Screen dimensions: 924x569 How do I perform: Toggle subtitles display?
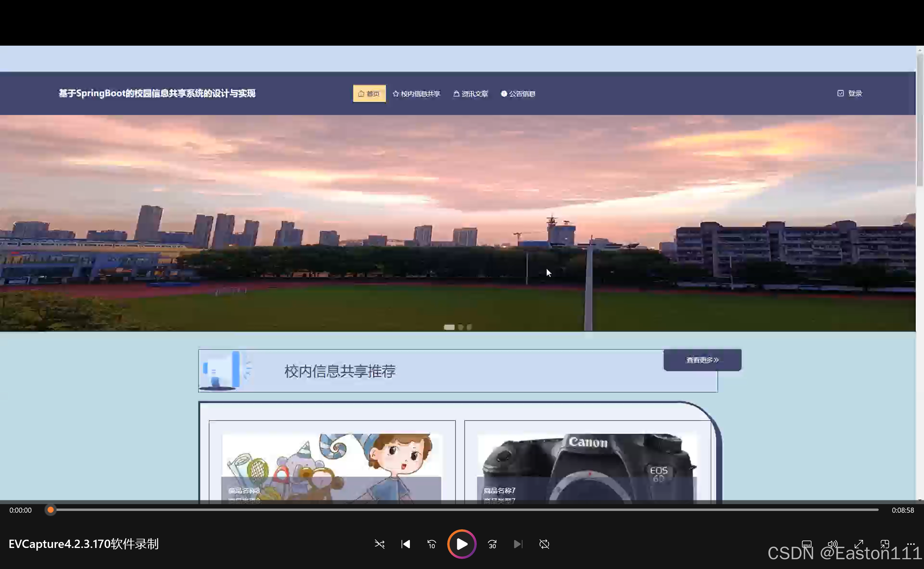pyautogui.click(x=807, y=544)
